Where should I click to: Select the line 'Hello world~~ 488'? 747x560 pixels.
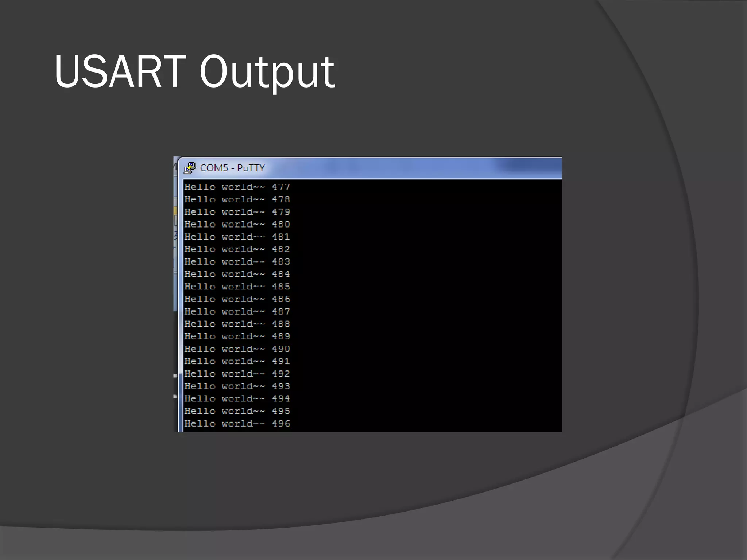click(x=237, y=324)
